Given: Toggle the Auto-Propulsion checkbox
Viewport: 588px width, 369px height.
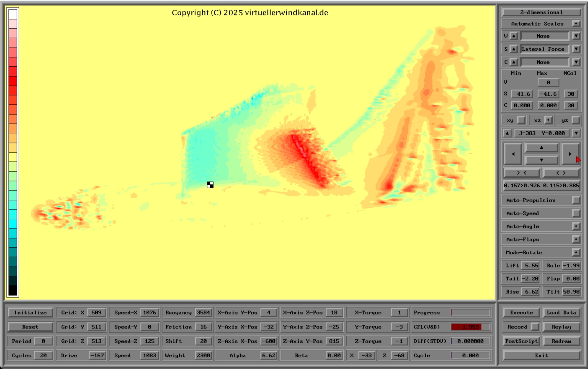Looking at the screenshot, I should [x=576, y=200].
